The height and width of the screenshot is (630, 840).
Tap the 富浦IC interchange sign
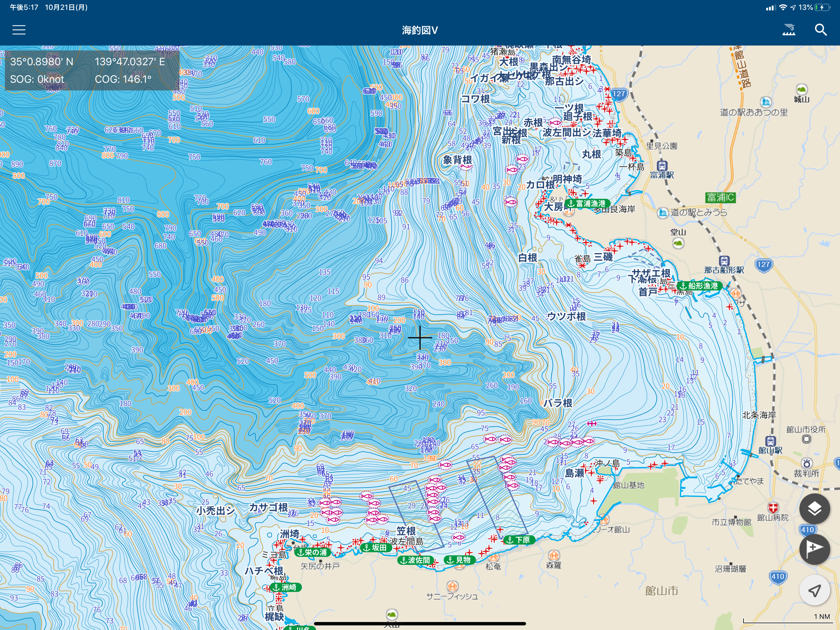720,197
